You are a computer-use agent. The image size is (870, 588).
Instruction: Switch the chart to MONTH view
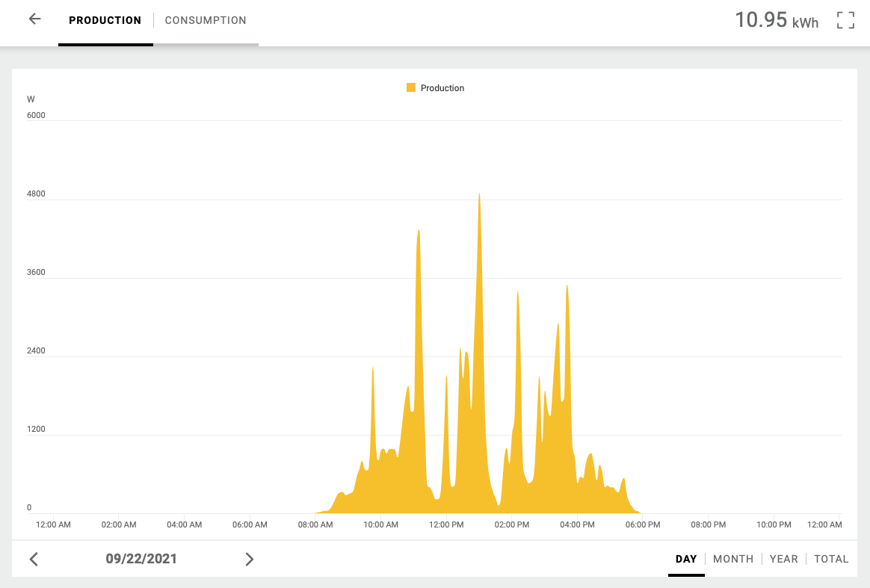733,559
